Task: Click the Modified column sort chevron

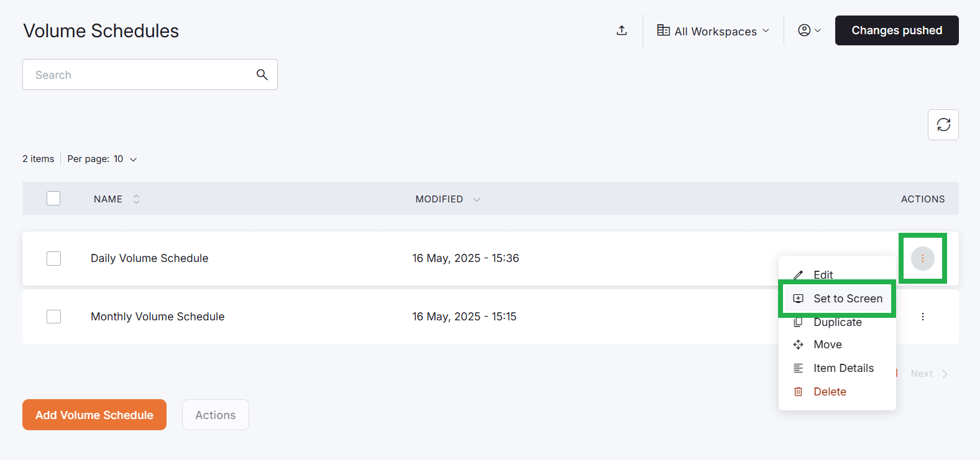Action: (x=476, y=199)
